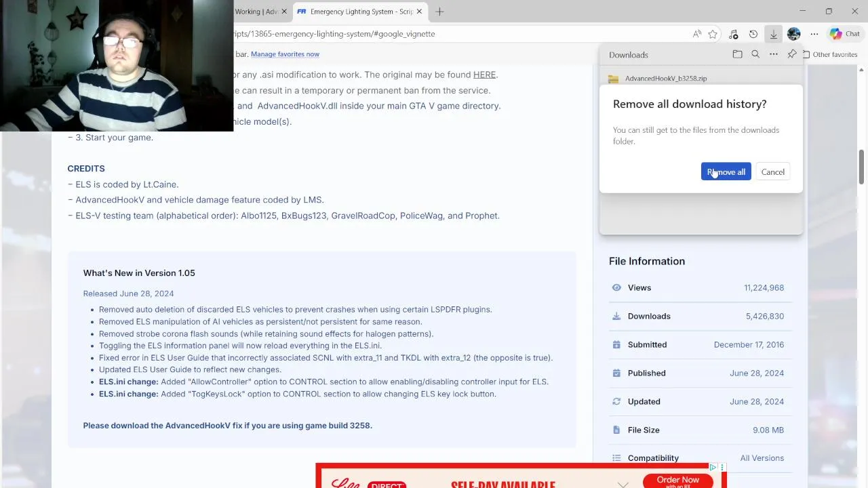Collapse the ad with its chevron
868x488 pixels.
point(623,484)
